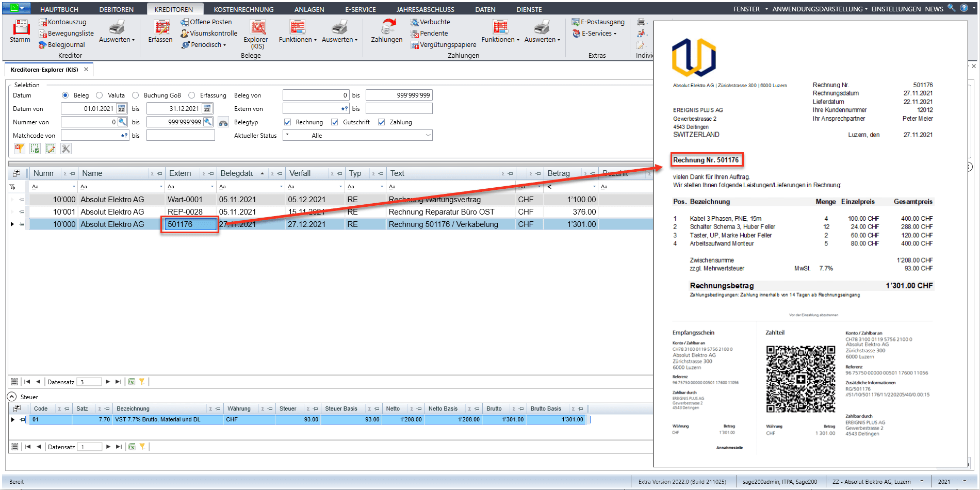
Task: Select the Valuta radio button
Action: [x=100, y=95]
